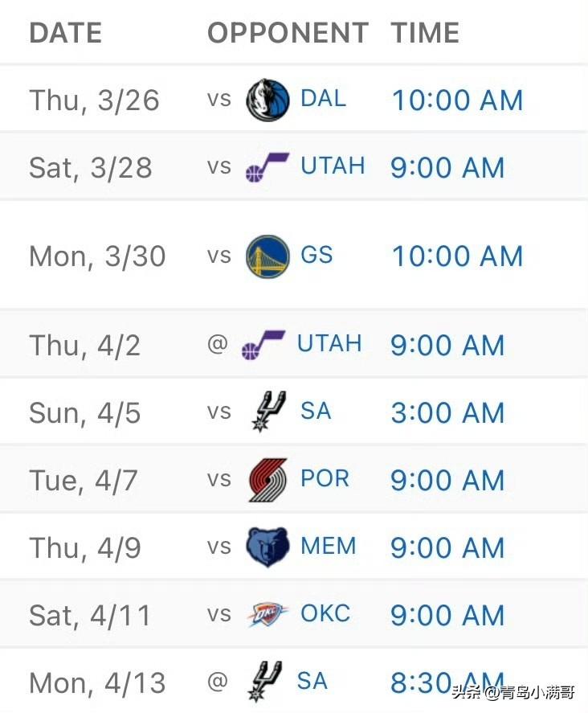Click the 3:00 AM time for Sun 4/5
Screen dimensions: 588x713
click(447, 413)
